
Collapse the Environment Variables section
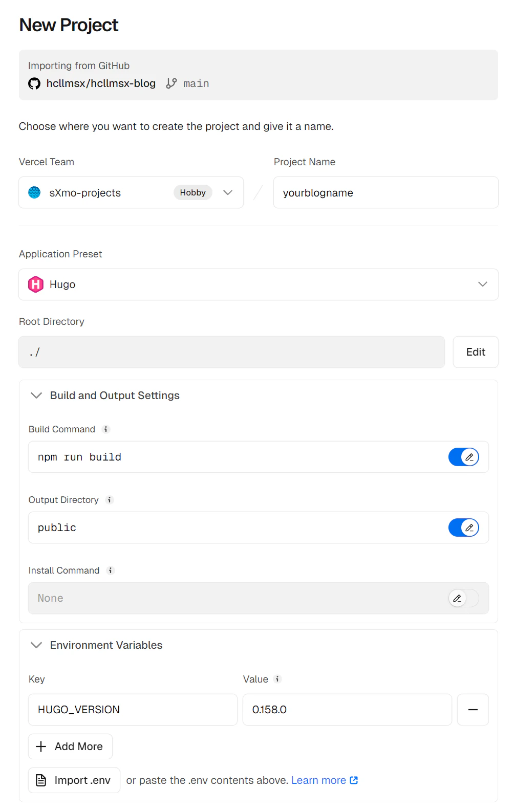[36, 645]
